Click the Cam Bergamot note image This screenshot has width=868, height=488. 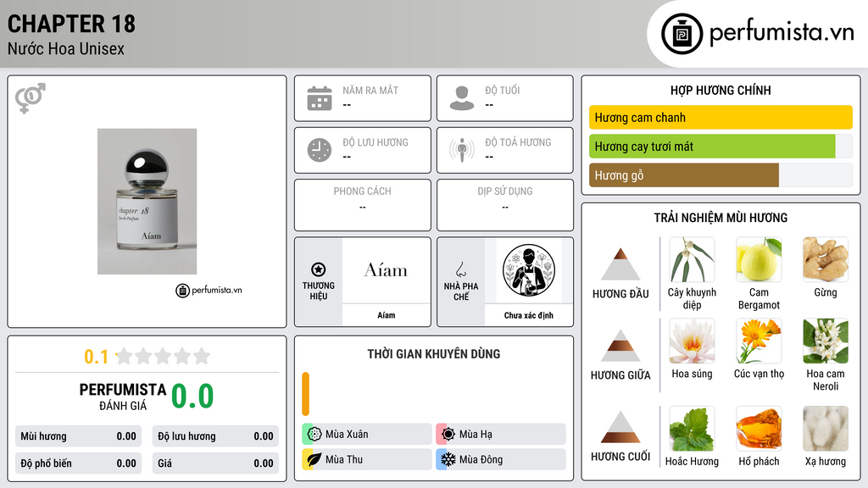point(759,259)
